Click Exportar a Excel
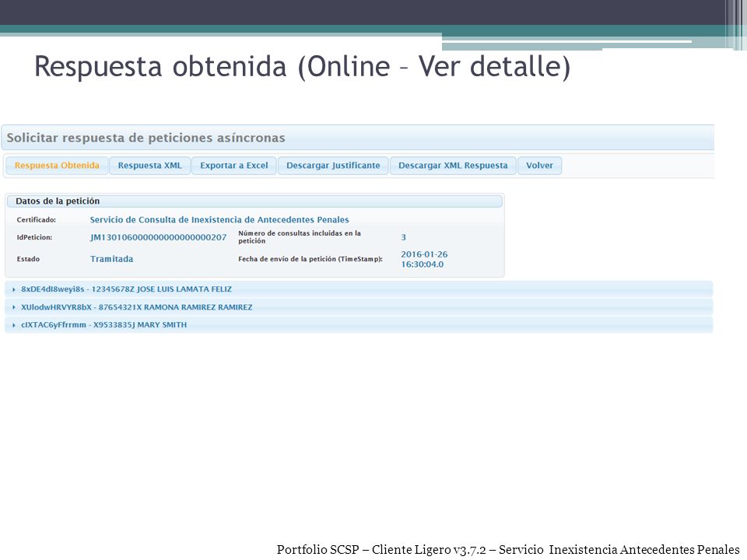The image size is (747, 560). tap(234, 166)
